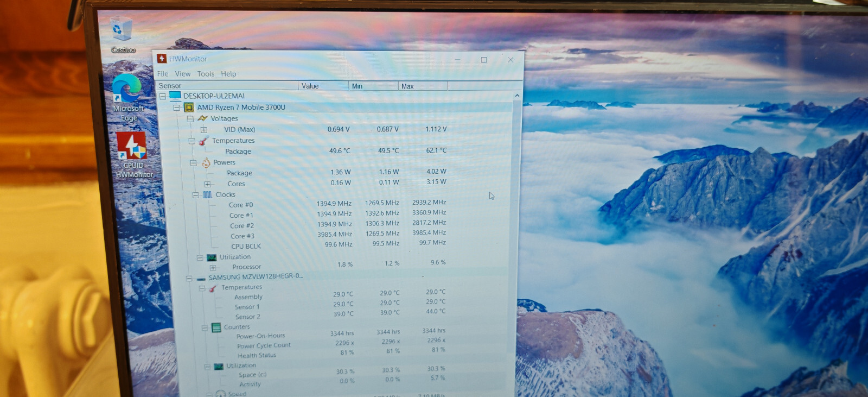Click the CPU Utilization icon
868x397 pixels.
[212, 257]
